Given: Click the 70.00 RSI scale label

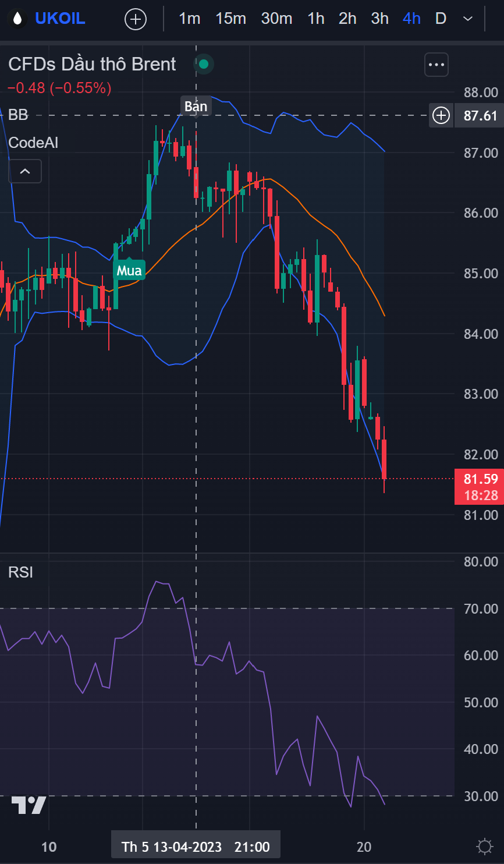Looking at the screenshot, I should click(481, 609).
